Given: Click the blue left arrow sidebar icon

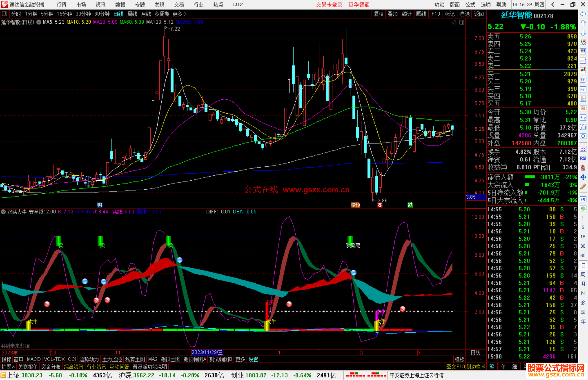Looking at the screenshot, I should tap(583, 14).
